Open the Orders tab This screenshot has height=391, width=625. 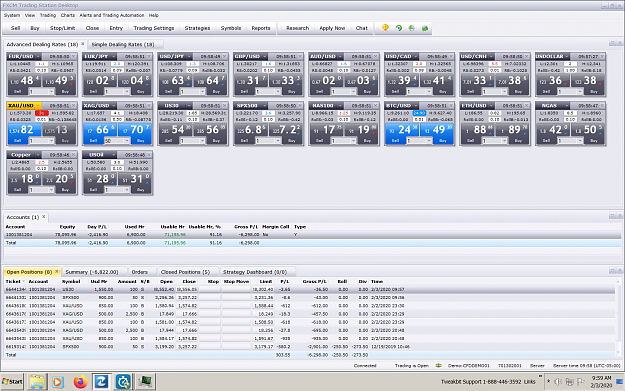[140, 272]
